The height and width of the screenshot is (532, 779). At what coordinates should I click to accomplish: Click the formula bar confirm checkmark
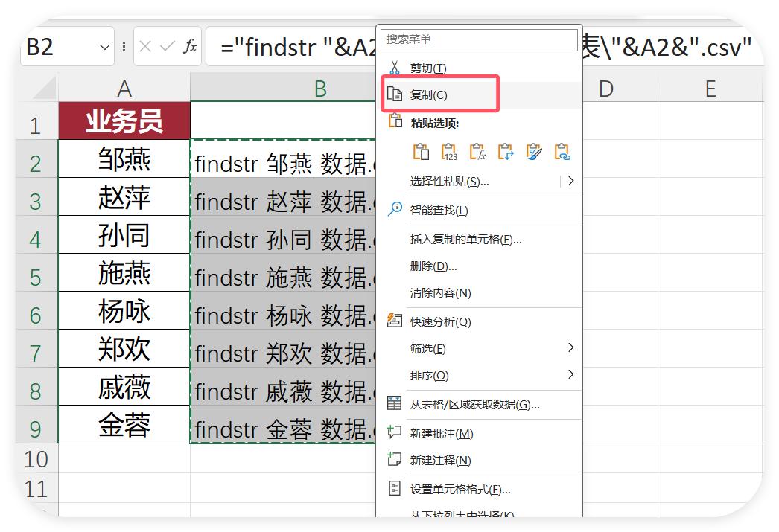167,47
